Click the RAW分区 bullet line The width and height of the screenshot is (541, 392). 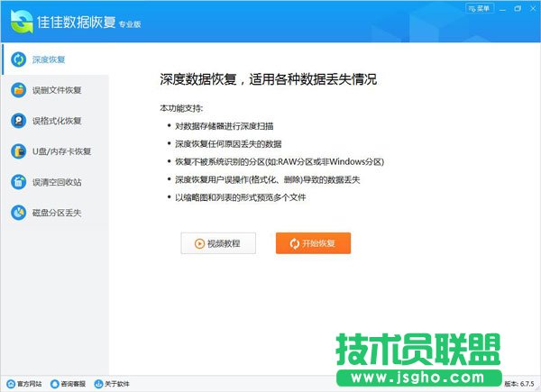[280, 161]
